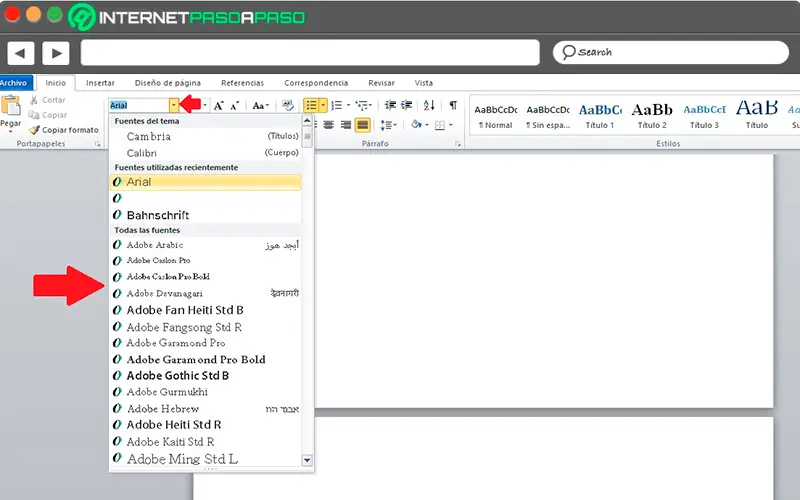Open the Vista tab
This screenshot has height=500, width=800.
pyautogui.click(x=423, y=83)
